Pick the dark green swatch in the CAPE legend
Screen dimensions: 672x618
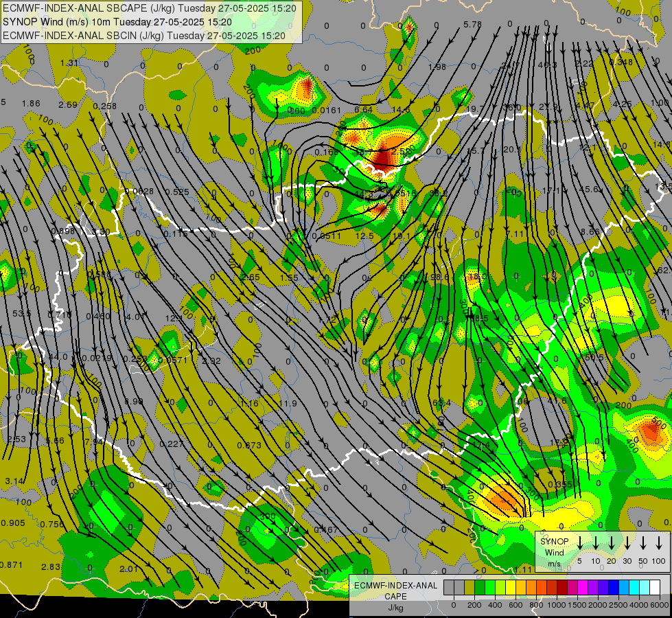480,588
